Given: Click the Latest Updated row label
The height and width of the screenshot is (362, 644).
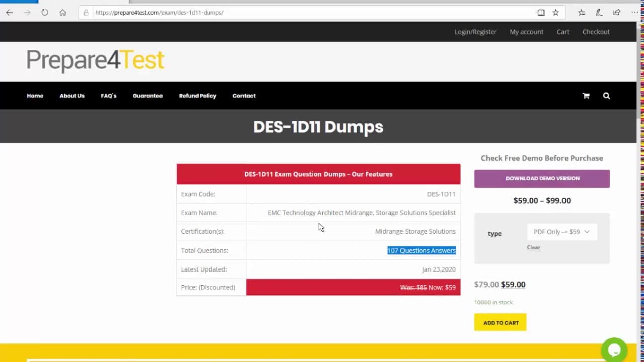Looking at the screenshot, I should [204, 269].
